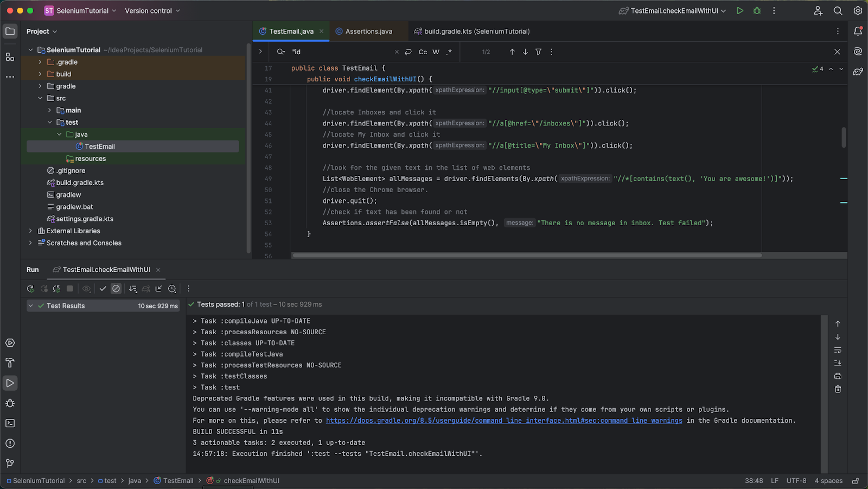Click the green Run button in top toolbar
This screenshot has width=868, height=489.
pyautogui.click(x=739, y=11)
